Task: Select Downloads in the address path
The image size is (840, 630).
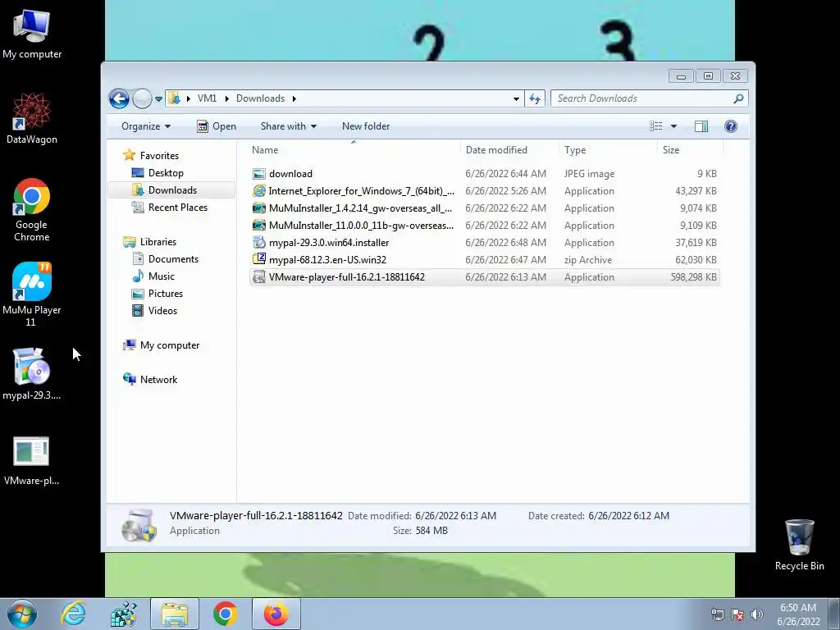Action: [x=260, y=98]
